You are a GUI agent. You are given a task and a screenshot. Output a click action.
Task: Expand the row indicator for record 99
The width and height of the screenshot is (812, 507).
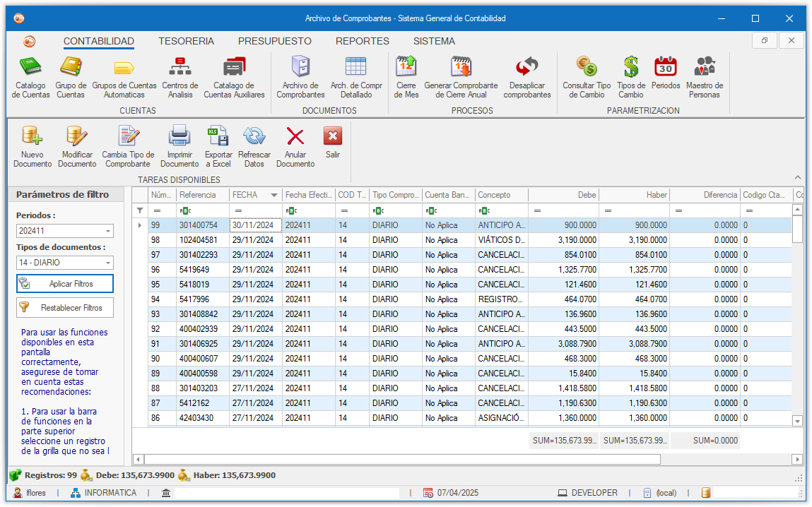[x=140, y=225]
